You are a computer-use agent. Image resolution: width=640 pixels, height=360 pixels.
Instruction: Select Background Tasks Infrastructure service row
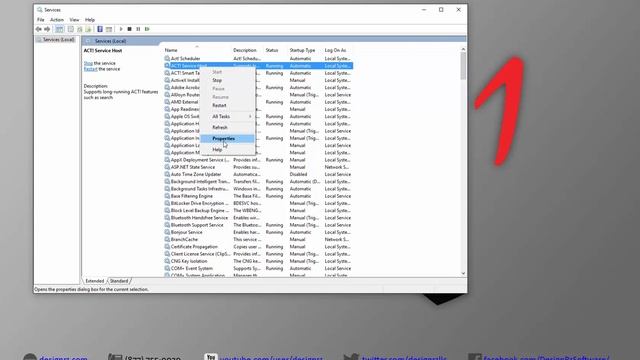click(258, 189)
